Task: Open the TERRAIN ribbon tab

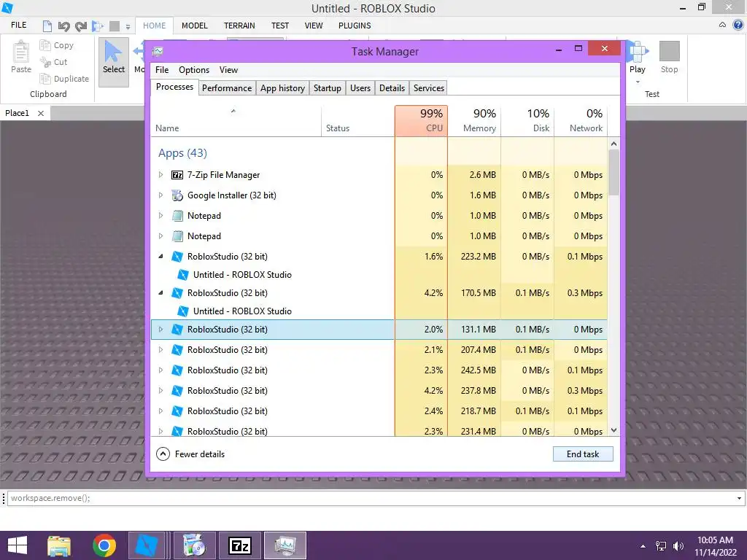Action: 239,26
